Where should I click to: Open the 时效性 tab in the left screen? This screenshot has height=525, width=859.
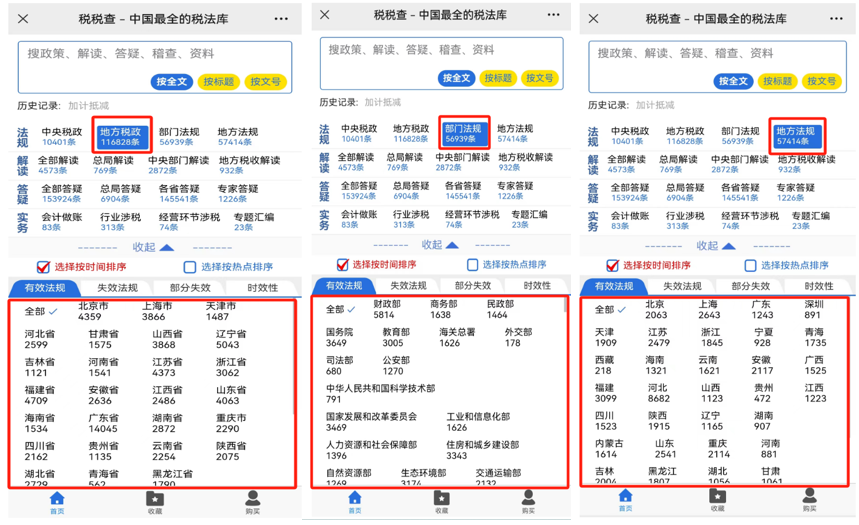point(262,288)
